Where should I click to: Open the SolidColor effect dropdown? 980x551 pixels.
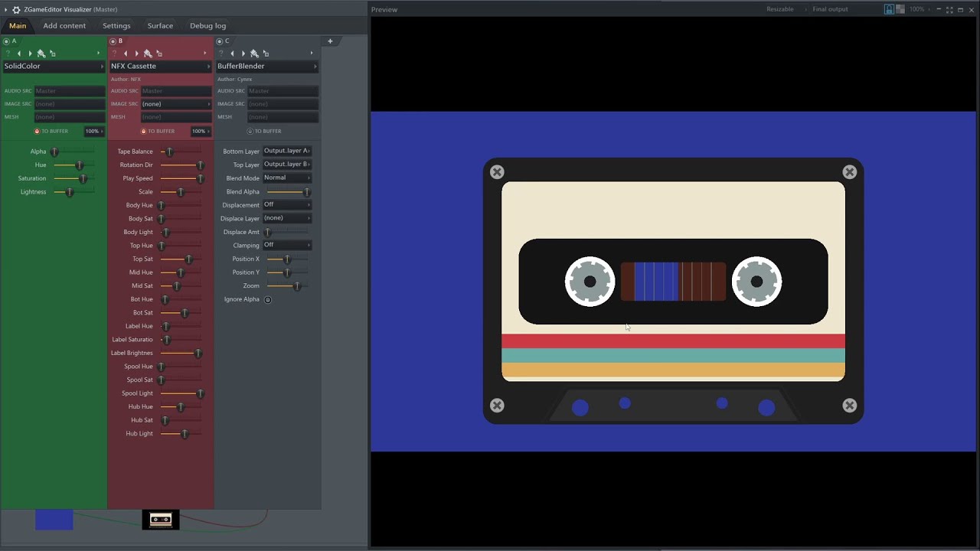click(54, 67)
